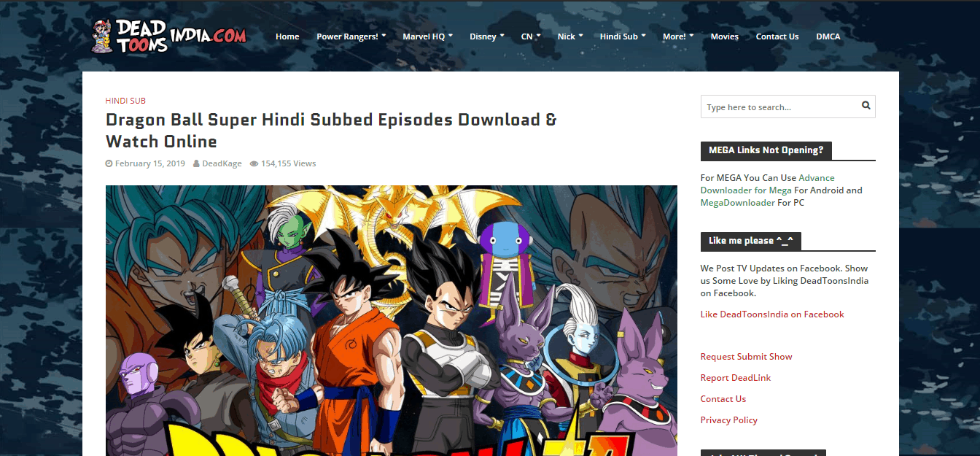Expand the CN dropdown arrow

(538, 35)
